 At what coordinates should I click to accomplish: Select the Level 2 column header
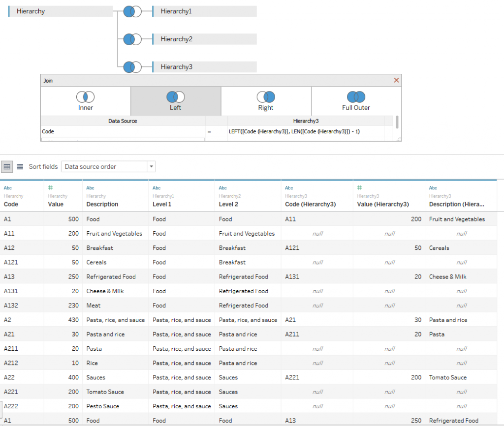[228, 204]
